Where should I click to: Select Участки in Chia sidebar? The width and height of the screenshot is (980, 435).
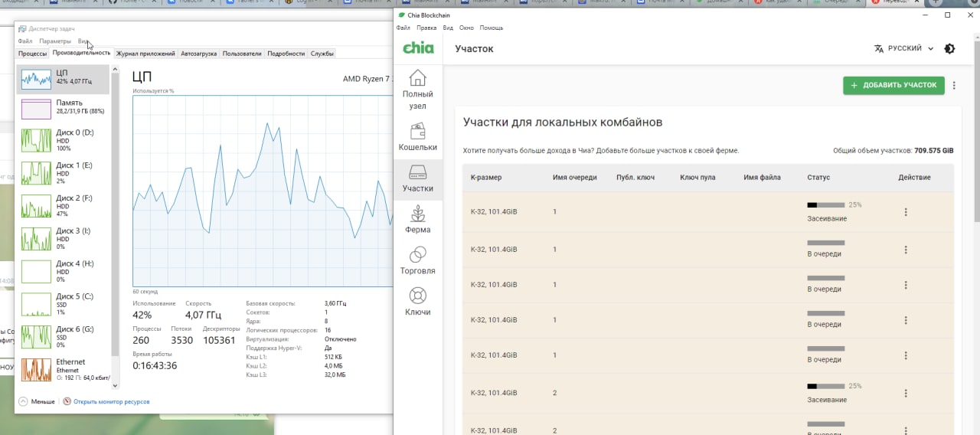pyautogui.click(x=417, y=178)
